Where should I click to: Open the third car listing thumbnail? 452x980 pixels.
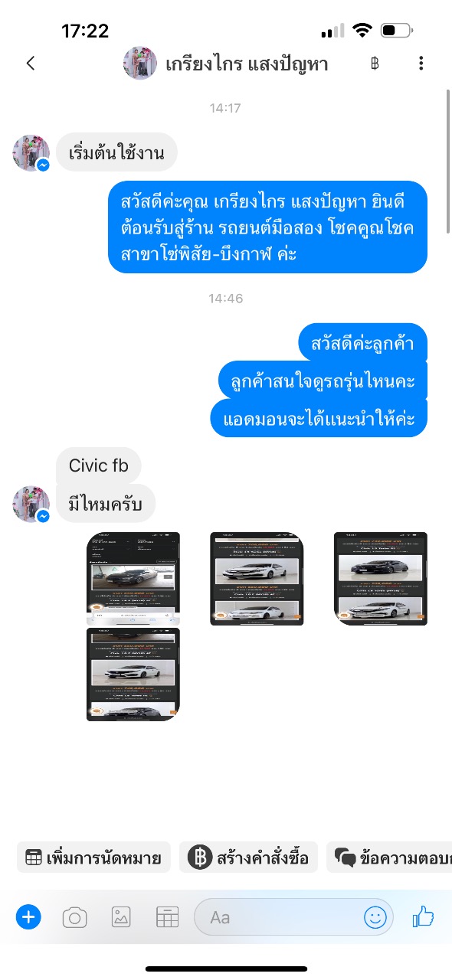[x=381, y=578]
